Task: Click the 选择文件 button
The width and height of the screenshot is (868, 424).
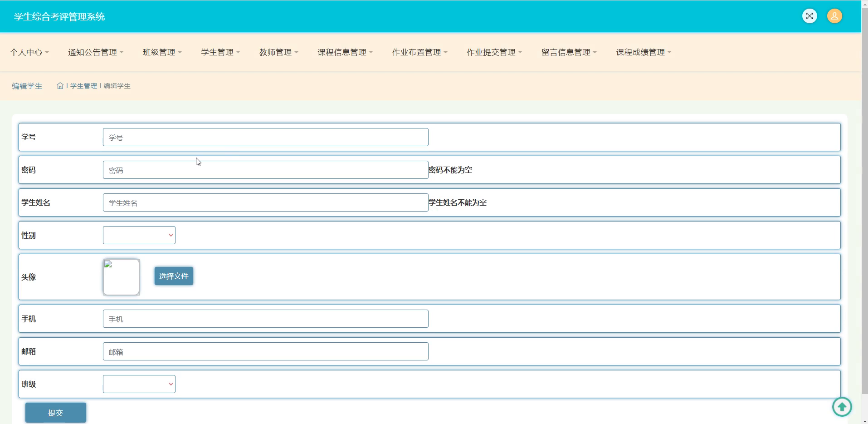Action: 174,276
